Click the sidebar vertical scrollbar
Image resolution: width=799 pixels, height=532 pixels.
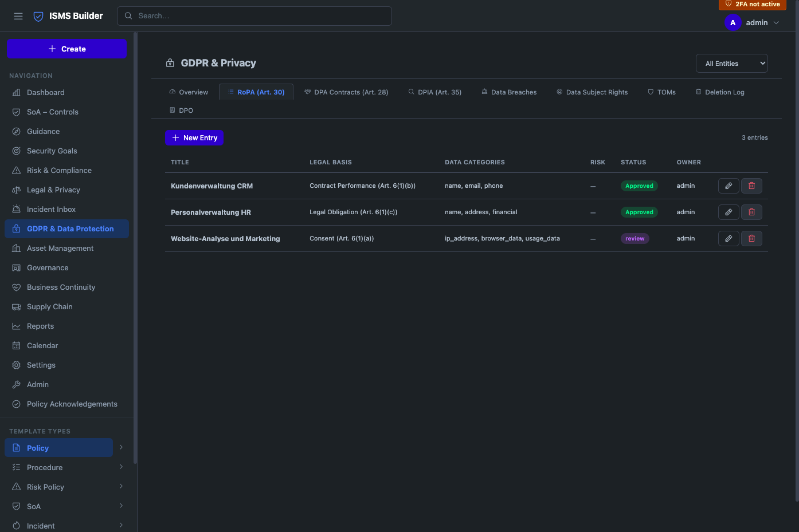point(135,247)
